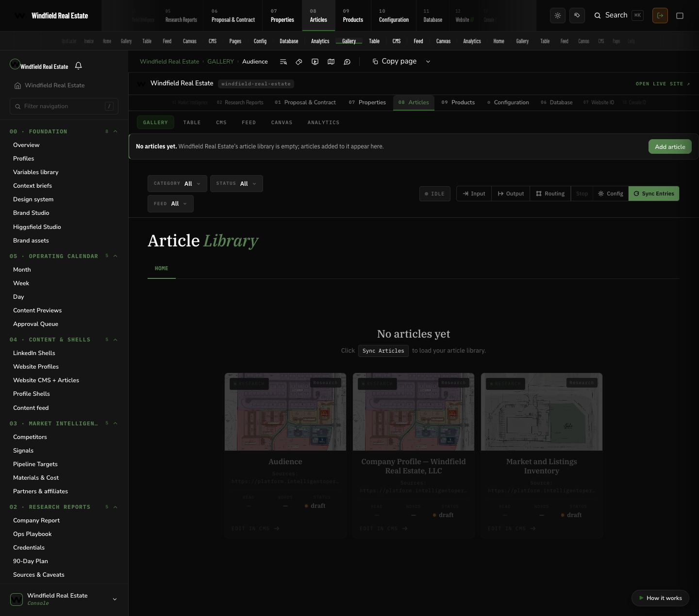Click the green sign-out arrow icon
The width and height of the screenshot is (699, 616).
660,16
